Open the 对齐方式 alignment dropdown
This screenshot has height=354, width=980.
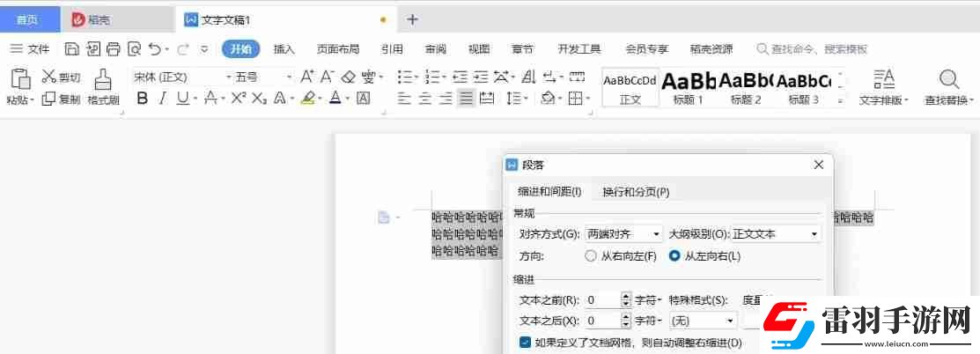coord(624,234)
